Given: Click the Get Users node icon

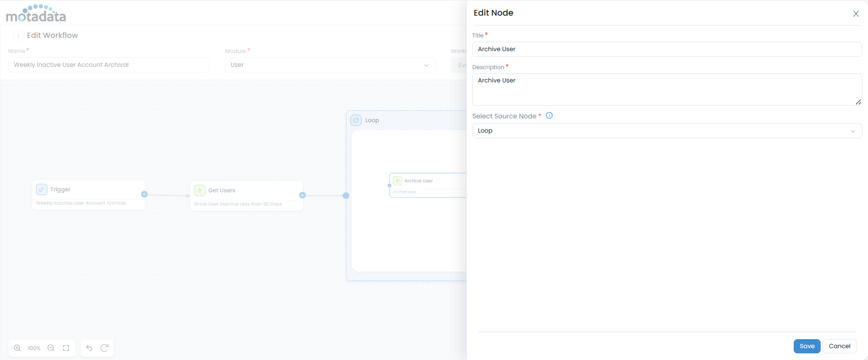Looking at the screenshot, I should tap(200, 190).
